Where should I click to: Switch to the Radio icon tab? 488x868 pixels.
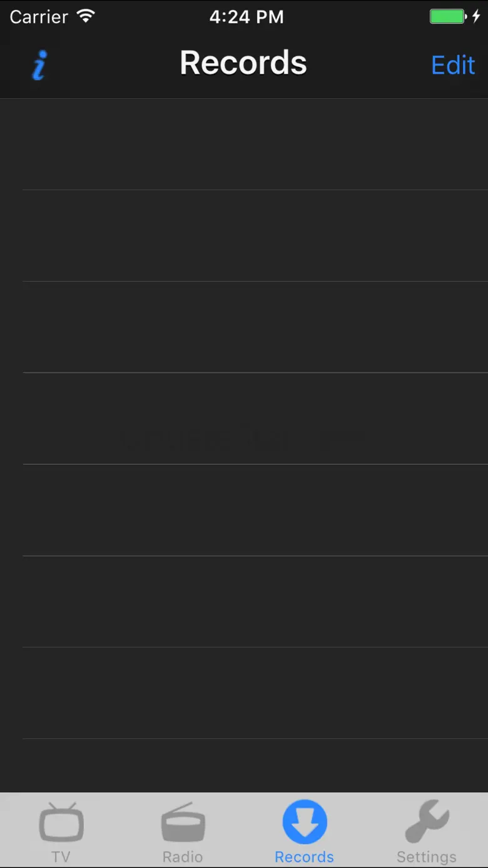(183, 822)
